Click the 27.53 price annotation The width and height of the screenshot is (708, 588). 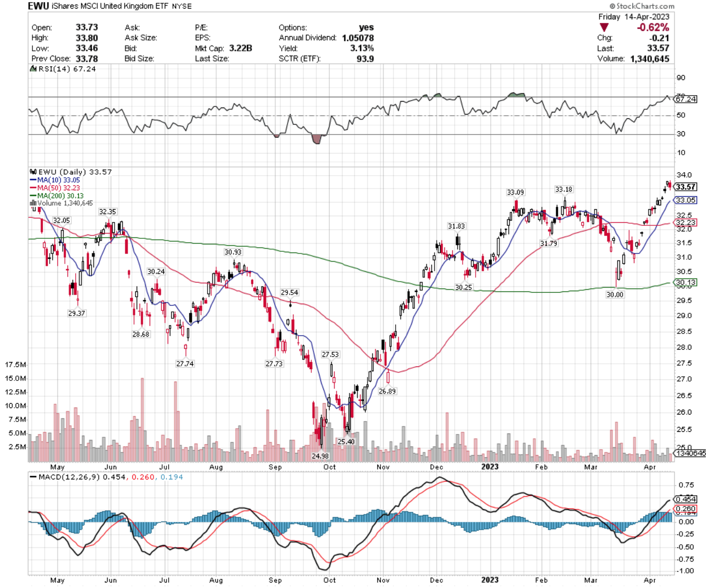330,355
